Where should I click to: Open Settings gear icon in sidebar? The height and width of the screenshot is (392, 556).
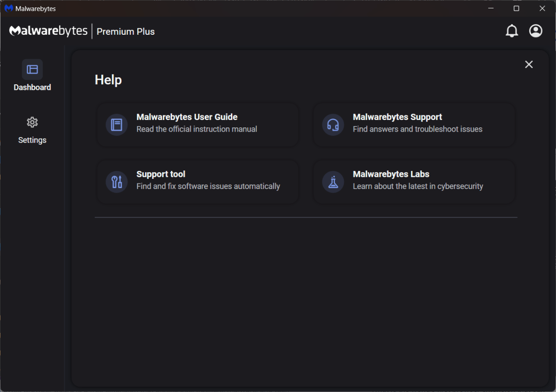click(32, 122)
